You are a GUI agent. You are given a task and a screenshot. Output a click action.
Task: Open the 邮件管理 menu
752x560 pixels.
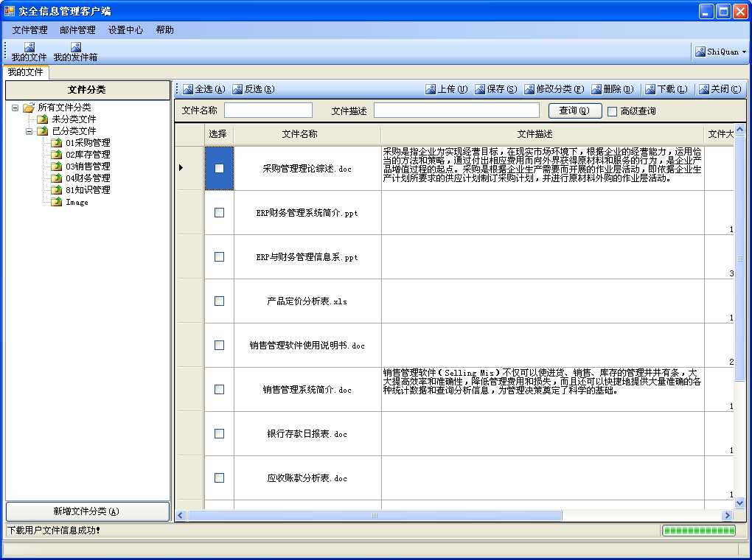pos(77,29)
